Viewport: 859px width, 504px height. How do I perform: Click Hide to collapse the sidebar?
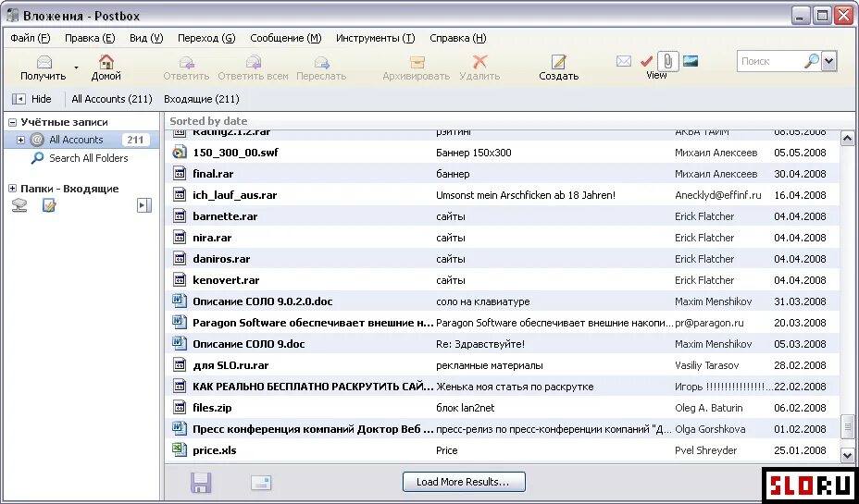[31, 99]
